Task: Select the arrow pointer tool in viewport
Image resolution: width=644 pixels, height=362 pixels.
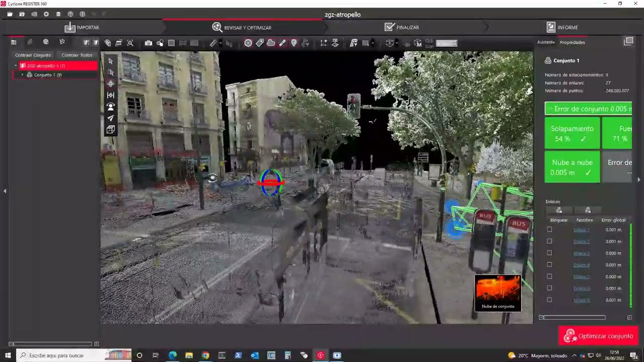Action: pyautogui.click(x=111, y=61)
